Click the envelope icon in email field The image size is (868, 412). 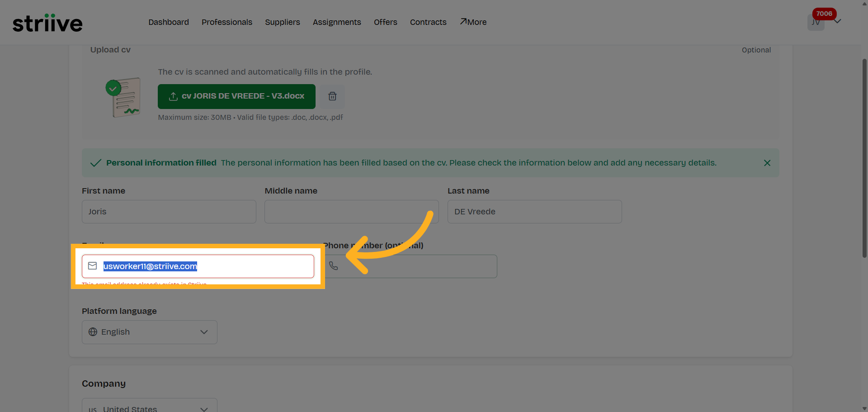tap(93, 266)
